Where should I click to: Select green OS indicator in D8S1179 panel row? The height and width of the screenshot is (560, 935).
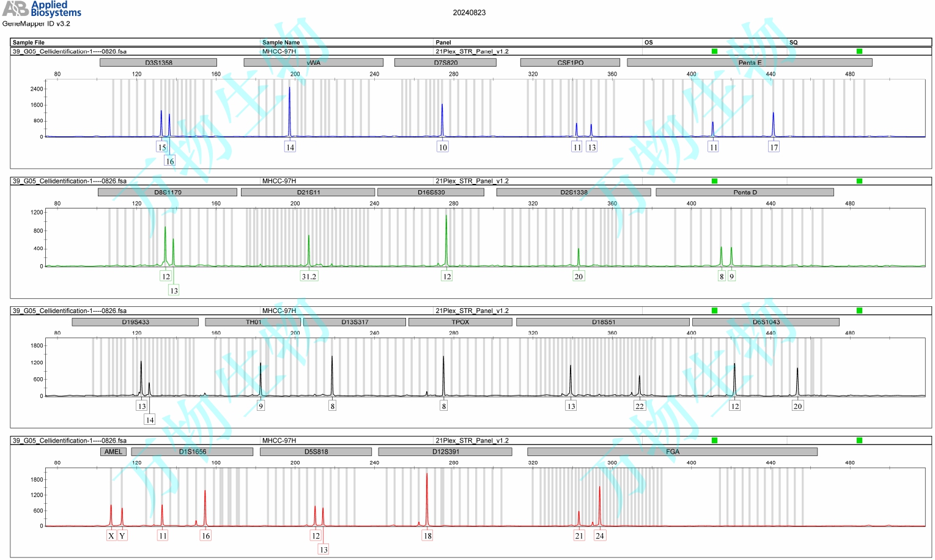(714, 181)
